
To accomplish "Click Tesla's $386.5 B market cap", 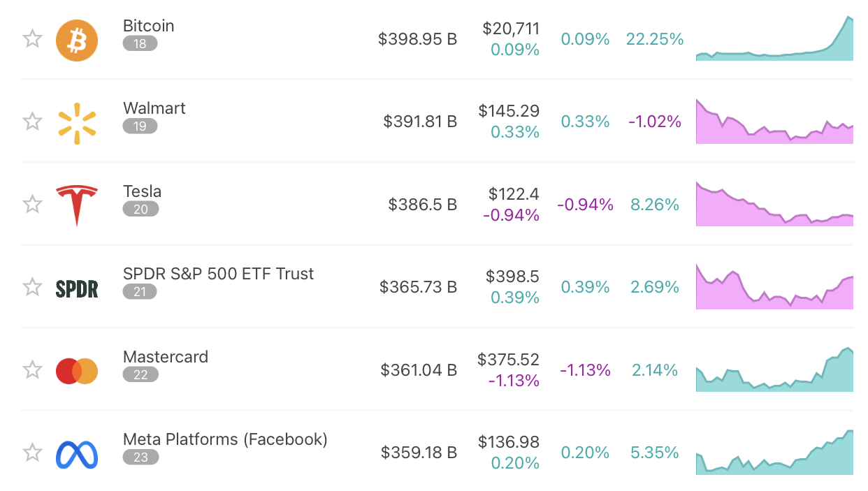I will pos(422,205).
